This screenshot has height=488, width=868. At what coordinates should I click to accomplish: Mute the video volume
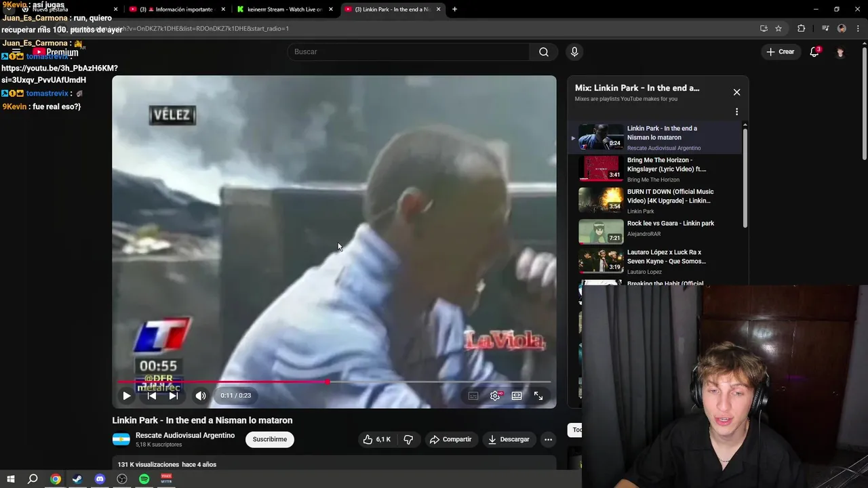point(201,396)
